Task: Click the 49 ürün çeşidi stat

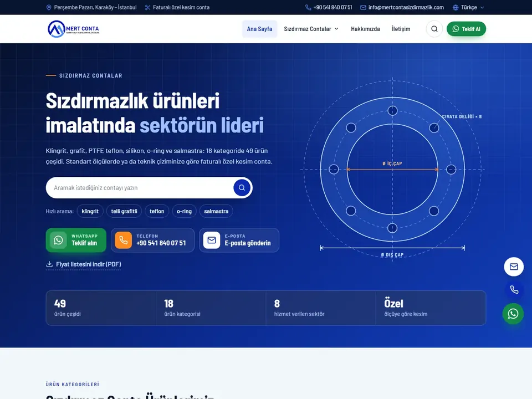Action: [x=101, y=308]
